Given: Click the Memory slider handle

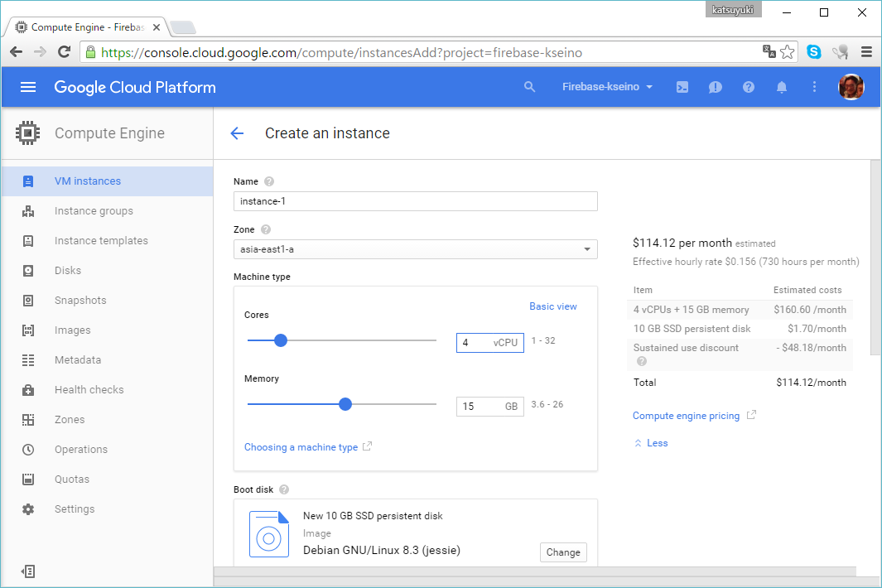Looking at the screenshot, I should 345,404.
